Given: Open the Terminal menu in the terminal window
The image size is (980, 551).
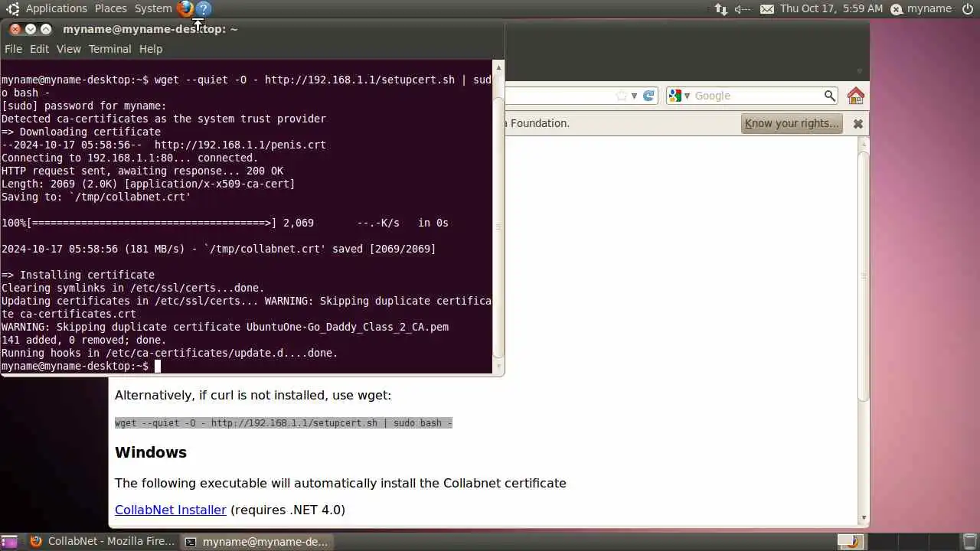Looking at the screenshot, I should point(109,49).
